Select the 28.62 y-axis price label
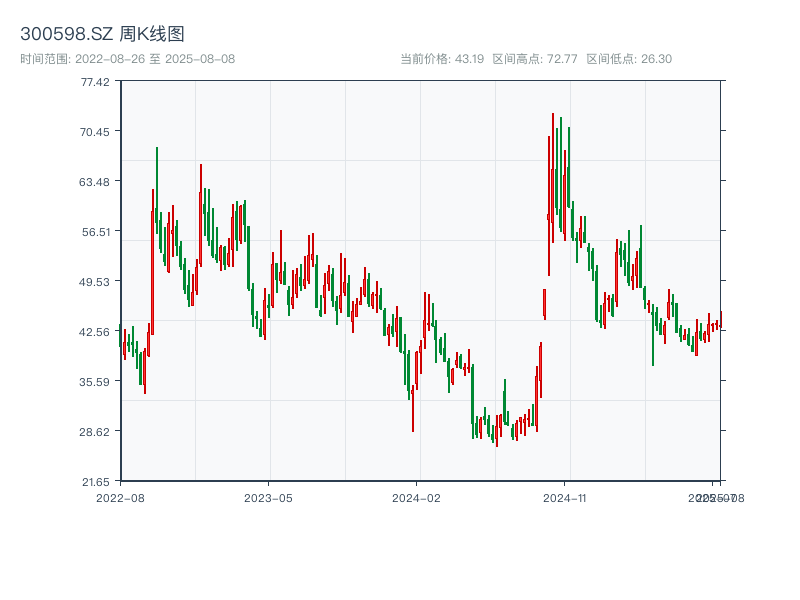 click(96, 431)
